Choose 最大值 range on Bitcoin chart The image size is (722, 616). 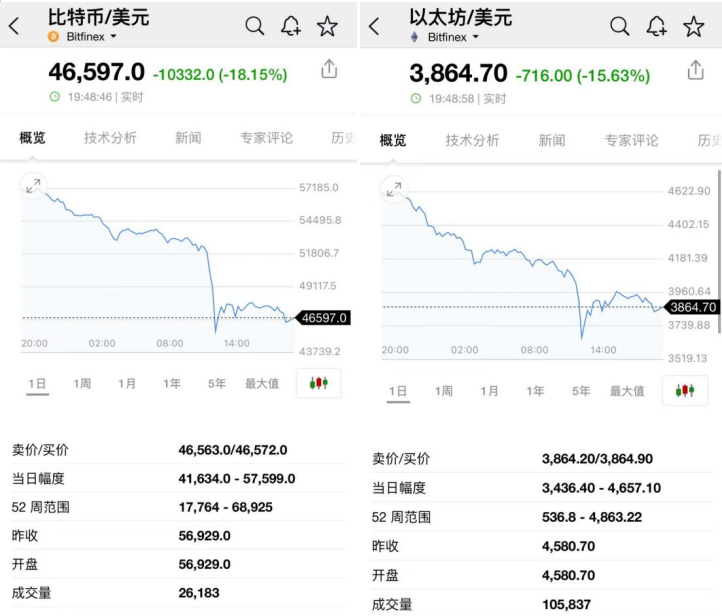pos(262,383)
